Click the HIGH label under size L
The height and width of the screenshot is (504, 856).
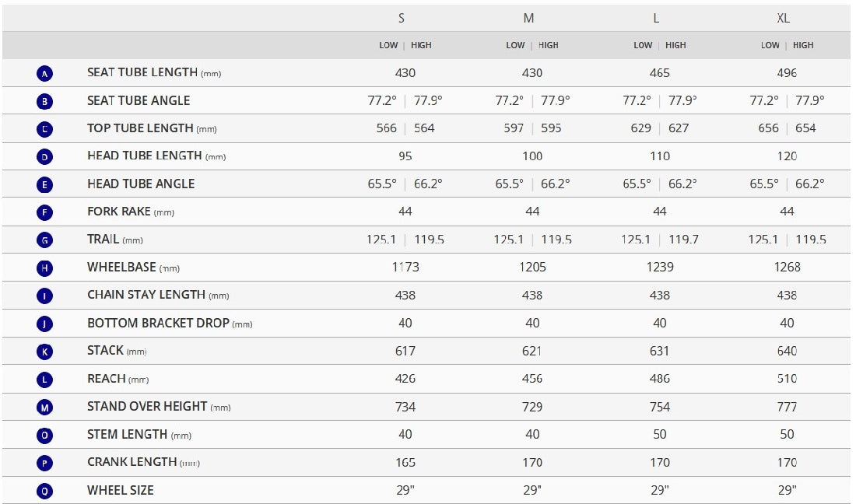pyautogui.click(x=675, y=45)
